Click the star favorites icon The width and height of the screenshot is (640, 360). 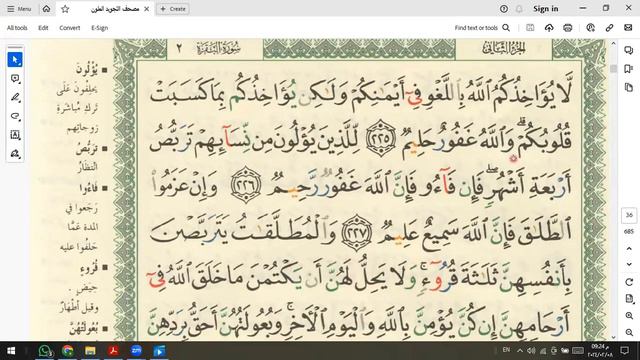pyautogui.click(x=65, y=9)
